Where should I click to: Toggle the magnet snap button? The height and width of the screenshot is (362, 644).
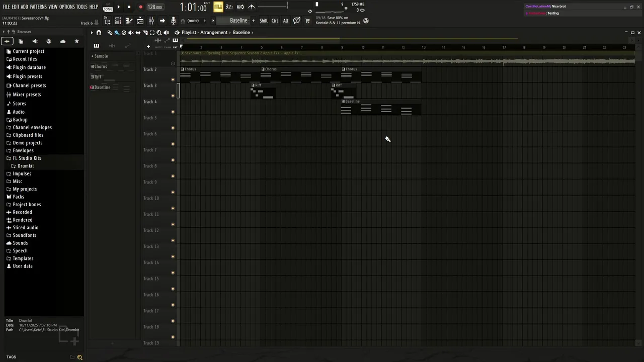(99, 33)
